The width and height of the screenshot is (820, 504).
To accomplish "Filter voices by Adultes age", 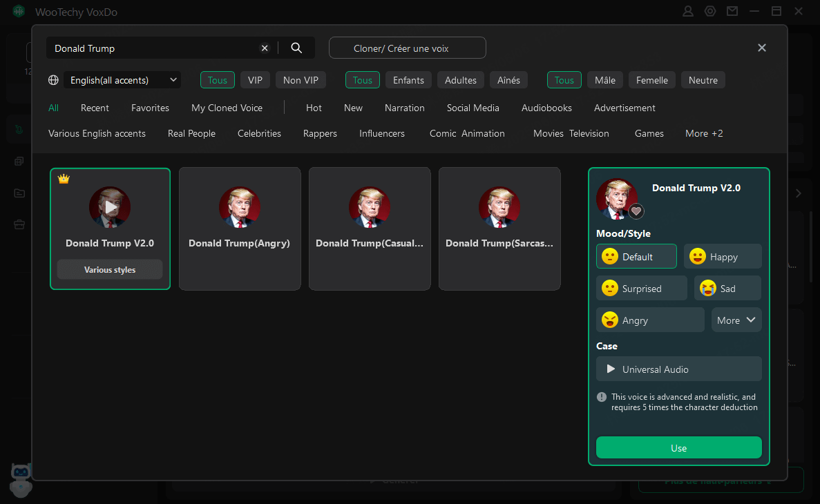I will pyautogui.click(x=461, y=80).
